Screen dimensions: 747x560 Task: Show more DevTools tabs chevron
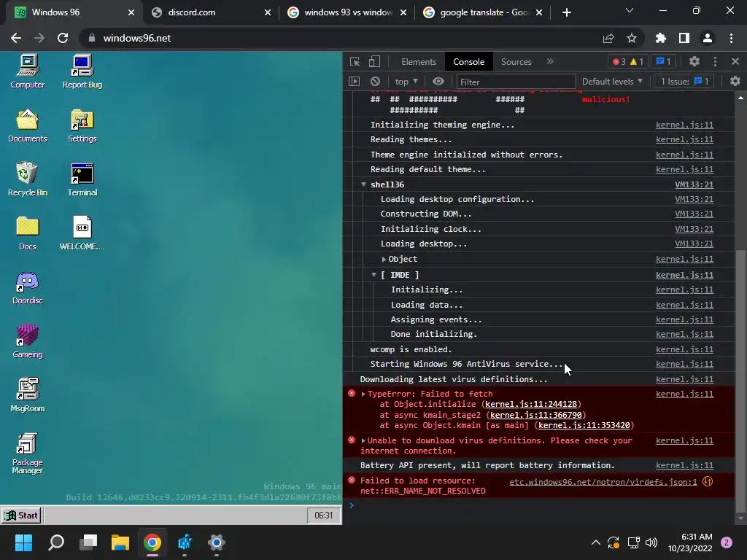pyautogui.click(x=550, y=61)
